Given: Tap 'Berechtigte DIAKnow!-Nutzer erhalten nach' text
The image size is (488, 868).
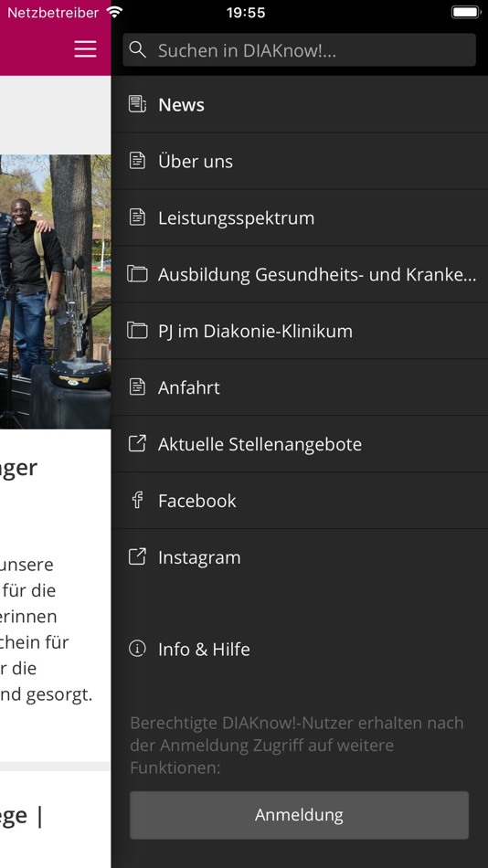Looking at the screenshot, I should [x=297, y=723].
